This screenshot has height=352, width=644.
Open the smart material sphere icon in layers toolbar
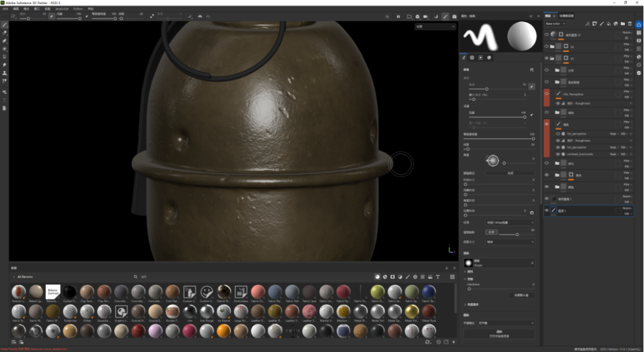[x=615, y=24]
